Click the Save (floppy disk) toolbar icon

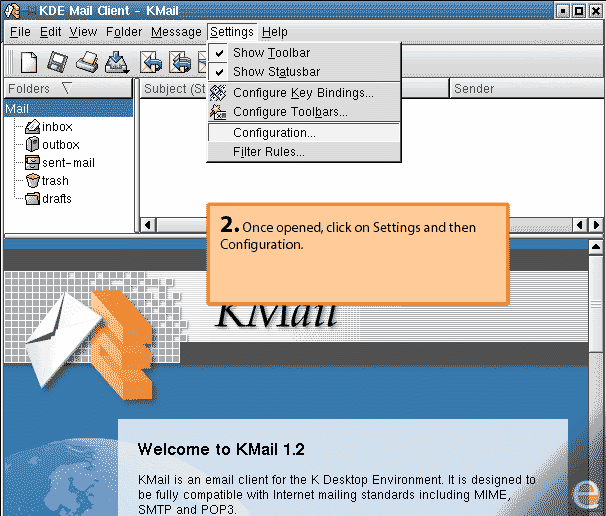pyautogui.click(x=57, y=62)
